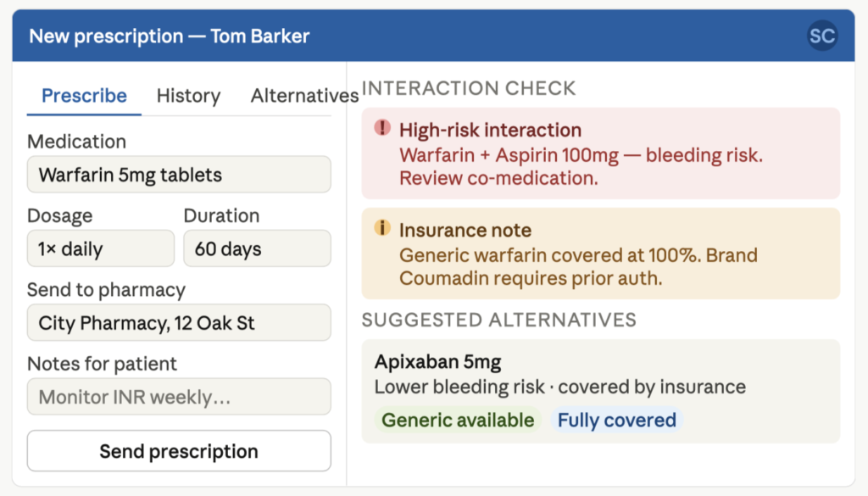This screenshot has width=868, height=496.
Task: Open the Alternatives tab
Action: click(303, 96)
